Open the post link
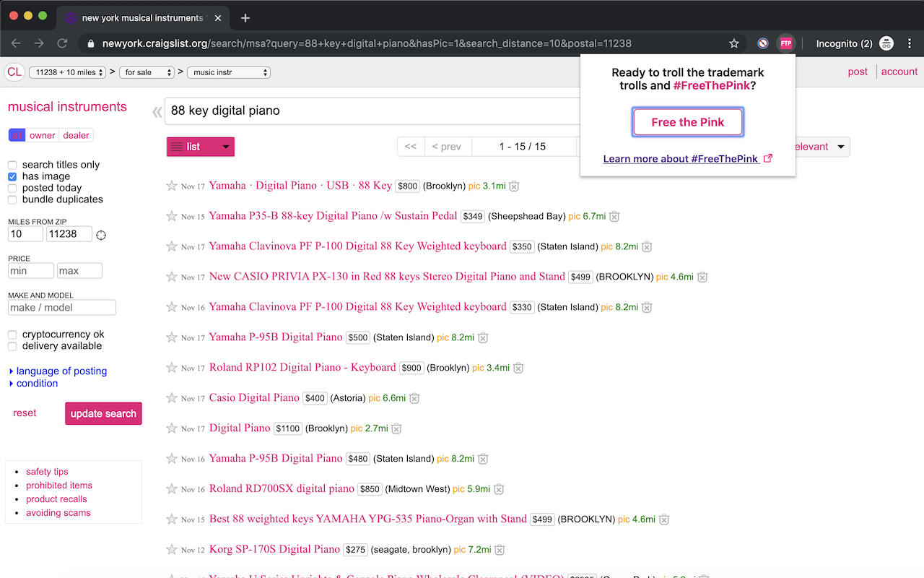Viewport: 924px width, 578px height. pos(858,72)
